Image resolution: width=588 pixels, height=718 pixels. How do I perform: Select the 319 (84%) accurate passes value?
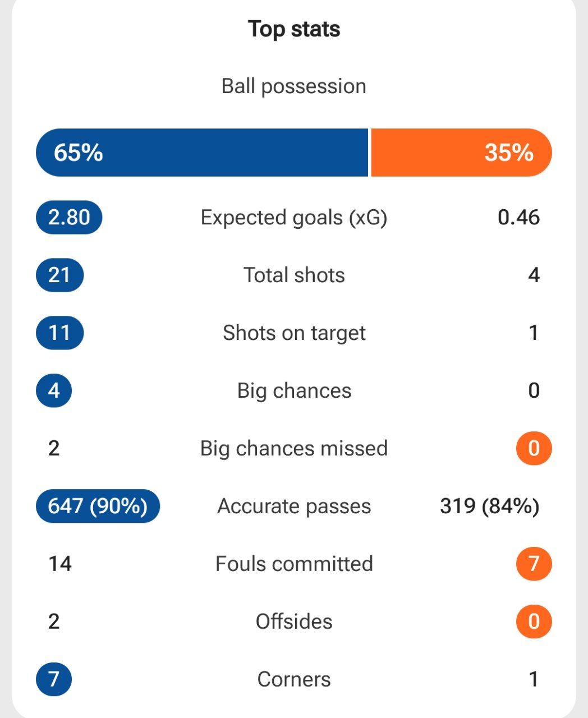point(489,506)
